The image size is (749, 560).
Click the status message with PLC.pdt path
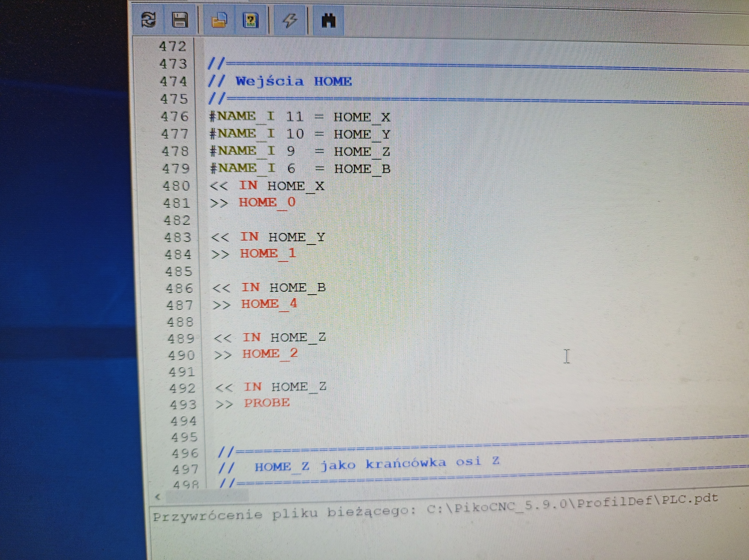tap(435, 508)
